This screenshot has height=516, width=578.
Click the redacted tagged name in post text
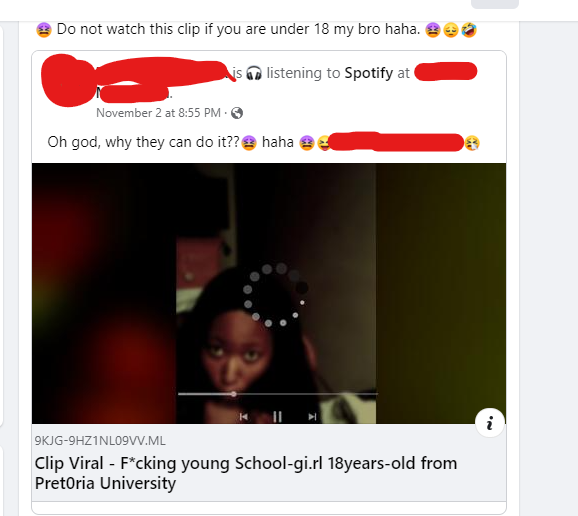point(396,142)
